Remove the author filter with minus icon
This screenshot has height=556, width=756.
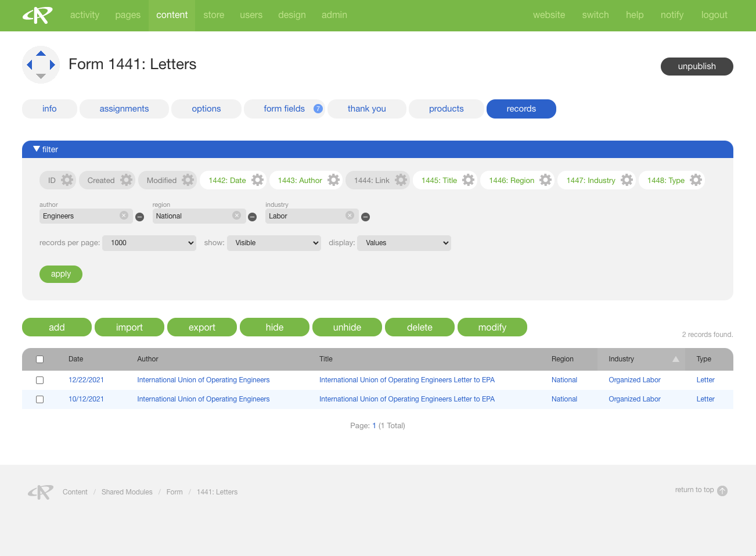pyautogui.click(x=139, y=217)
